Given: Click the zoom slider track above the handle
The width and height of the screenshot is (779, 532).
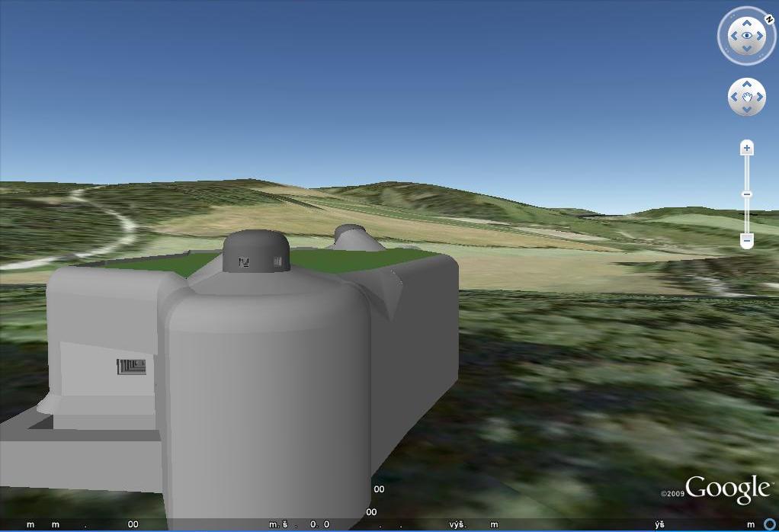Looking at the screenshot, I should 747,171.
